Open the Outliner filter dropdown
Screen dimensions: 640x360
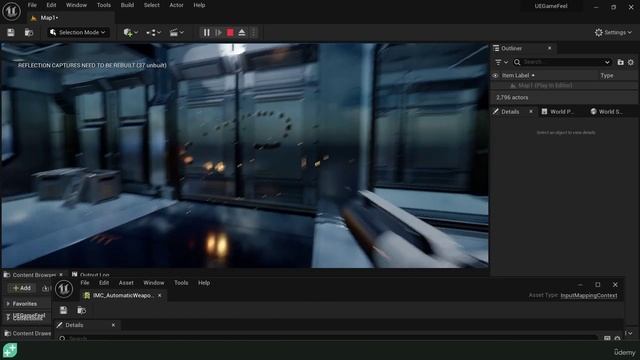point(501,62)
